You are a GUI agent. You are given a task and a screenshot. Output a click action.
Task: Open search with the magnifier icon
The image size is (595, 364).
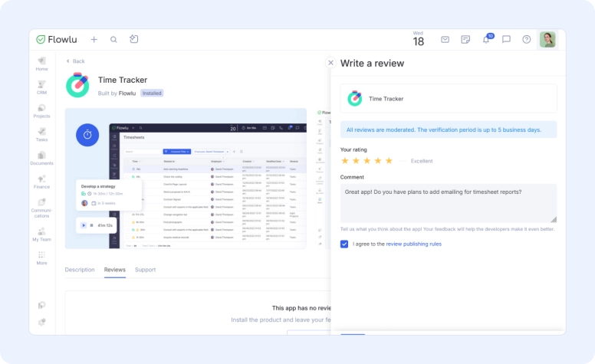tap(113, 39)
